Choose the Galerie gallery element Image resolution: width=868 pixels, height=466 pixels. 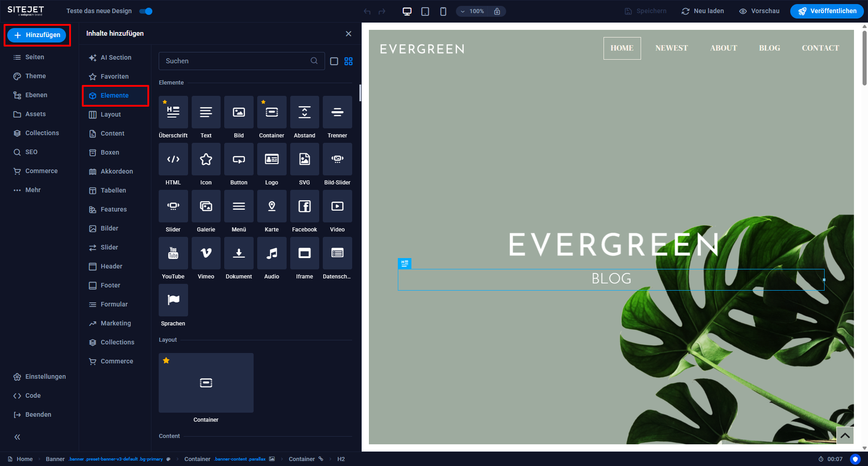[206, 206]
